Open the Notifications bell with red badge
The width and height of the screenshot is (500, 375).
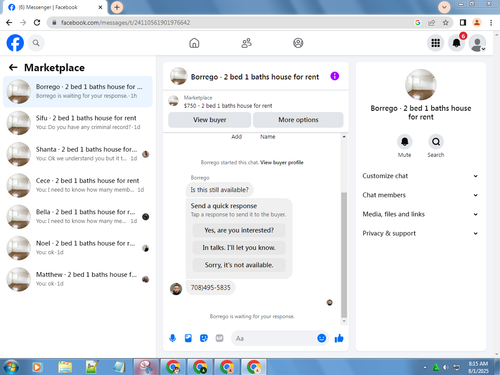tap(456, 43)
